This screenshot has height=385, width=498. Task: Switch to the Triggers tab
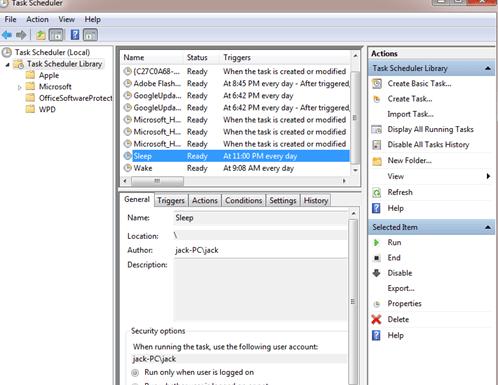tap(171, 200)
